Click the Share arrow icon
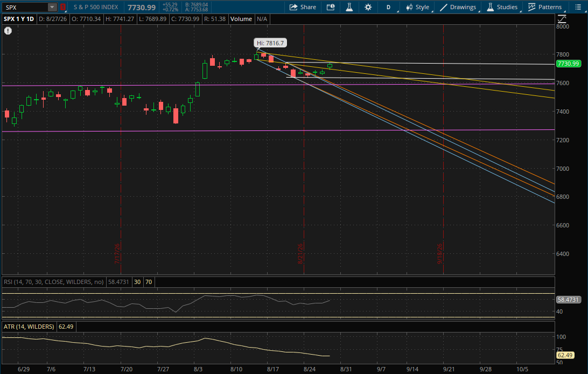 click(293, 7)
